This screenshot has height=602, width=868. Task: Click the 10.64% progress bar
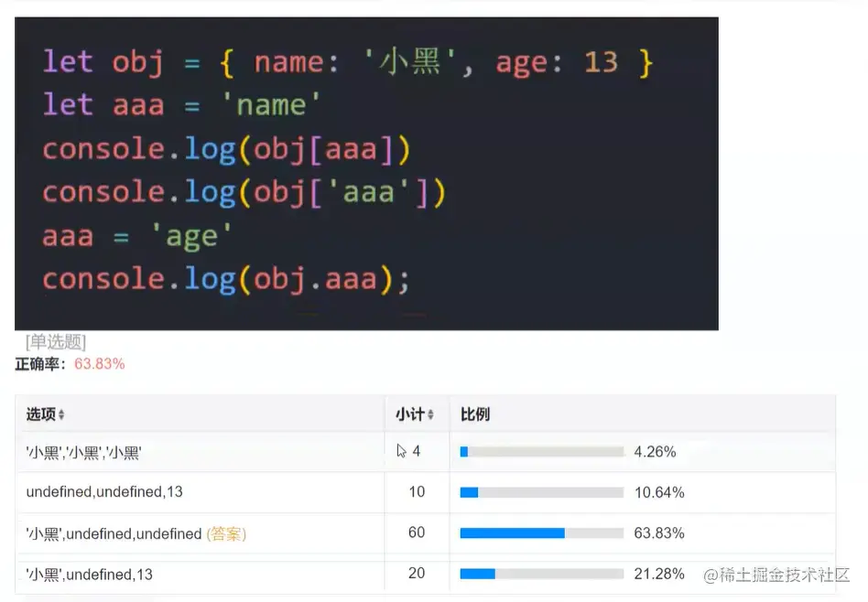[542, 492]
